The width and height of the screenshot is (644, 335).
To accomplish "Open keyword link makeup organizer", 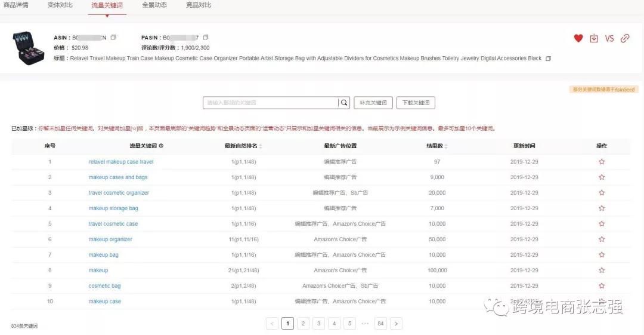I will click(110, 239).
